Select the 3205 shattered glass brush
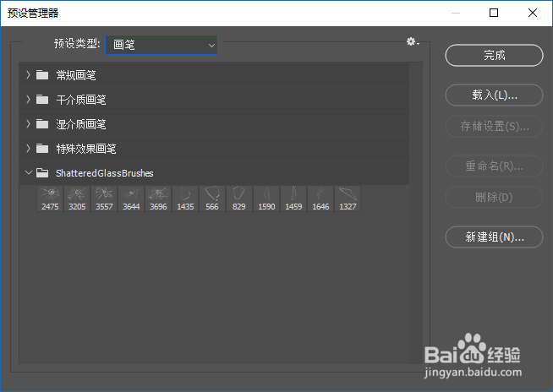Viewport: 553px width, 392px height. [77, 199]
